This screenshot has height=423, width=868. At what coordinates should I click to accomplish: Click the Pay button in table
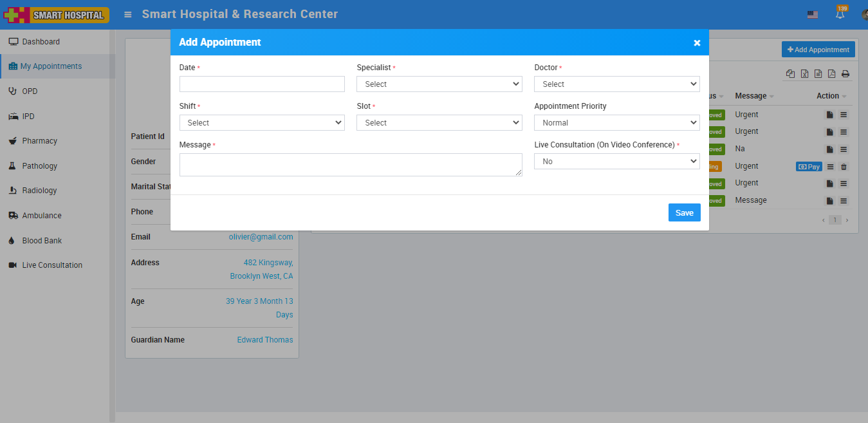[809, 167]
